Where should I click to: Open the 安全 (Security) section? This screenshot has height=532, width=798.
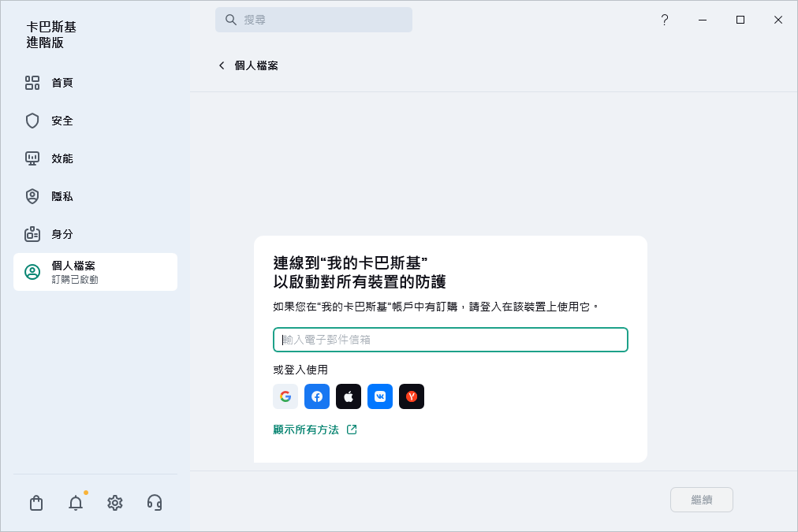[61, 121]
